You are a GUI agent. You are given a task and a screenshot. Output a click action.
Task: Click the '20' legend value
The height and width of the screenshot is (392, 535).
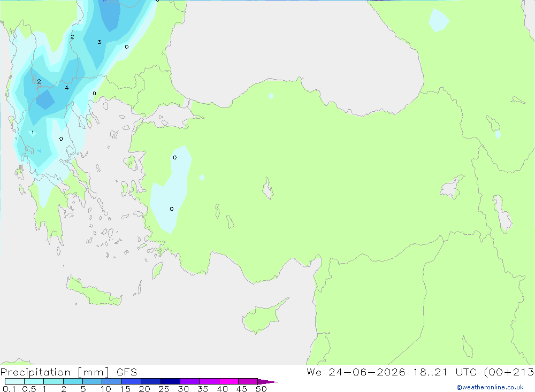click(144, 389)
